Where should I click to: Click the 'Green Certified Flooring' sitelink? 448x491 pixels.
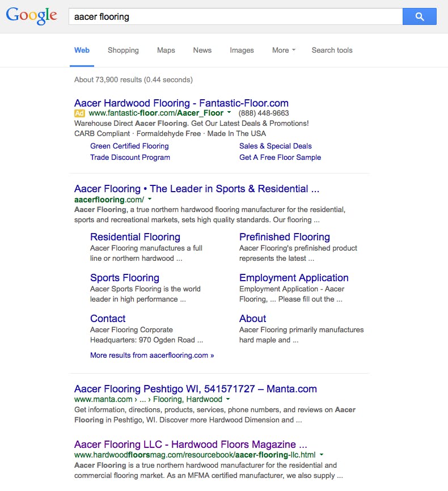pos(129,146)
